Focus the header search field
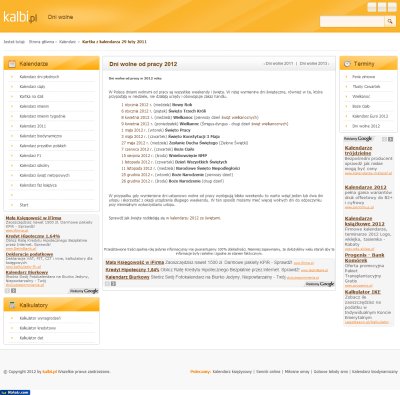 click(352, 21)
